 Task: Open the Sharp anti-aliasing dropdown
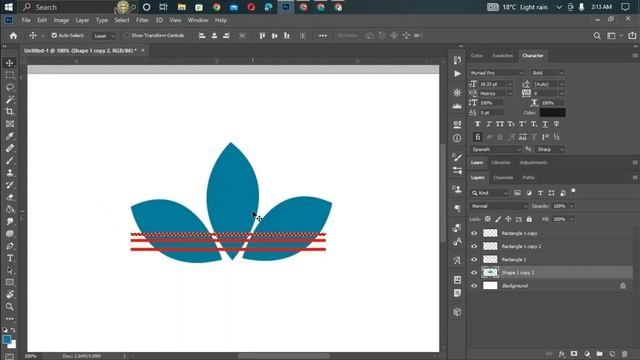[550, 149]
